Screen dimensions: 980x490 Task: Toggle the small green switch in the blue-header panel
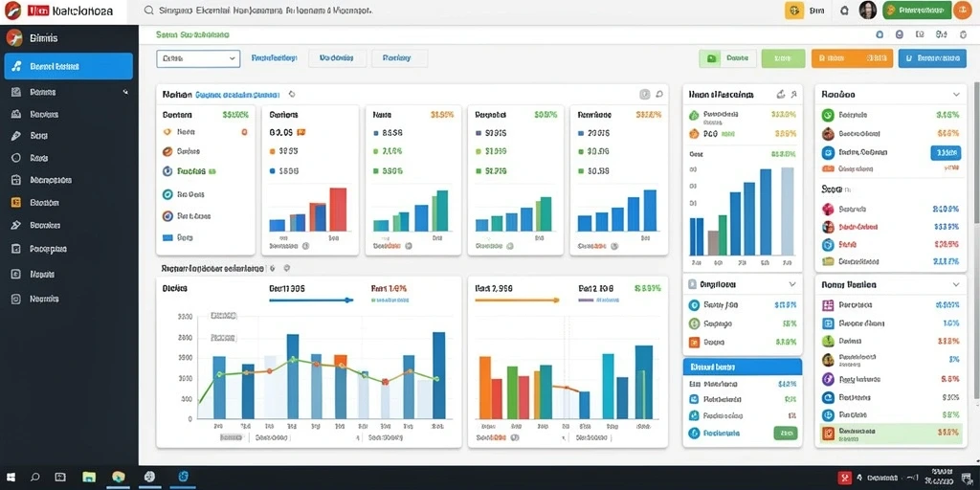(x=785, y=433)
